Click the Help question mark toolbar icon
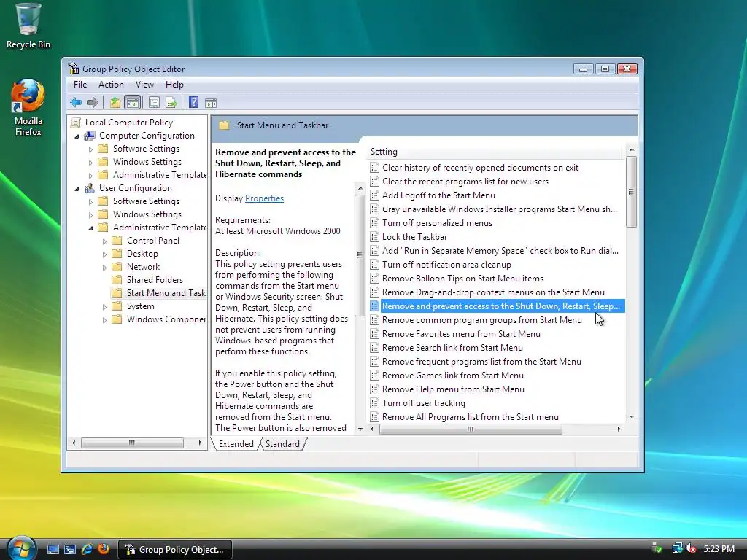 [193, 102]
